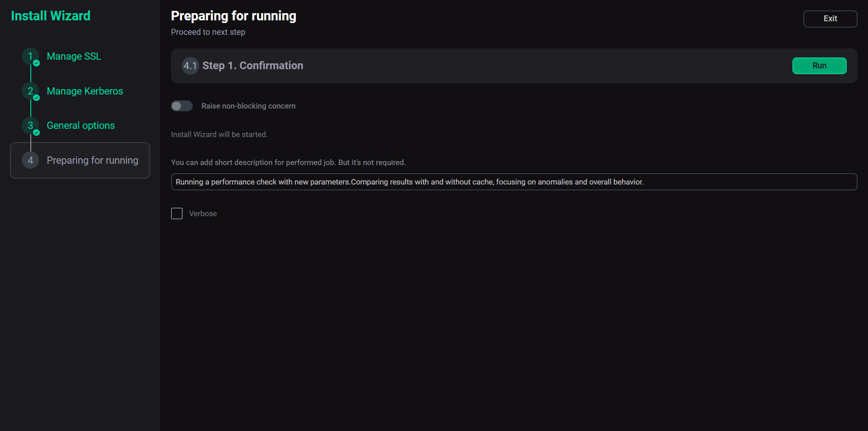Exit the Install Wizard
Image resolution: width=868 pixels, height=431 pixels.
(830, 19)
